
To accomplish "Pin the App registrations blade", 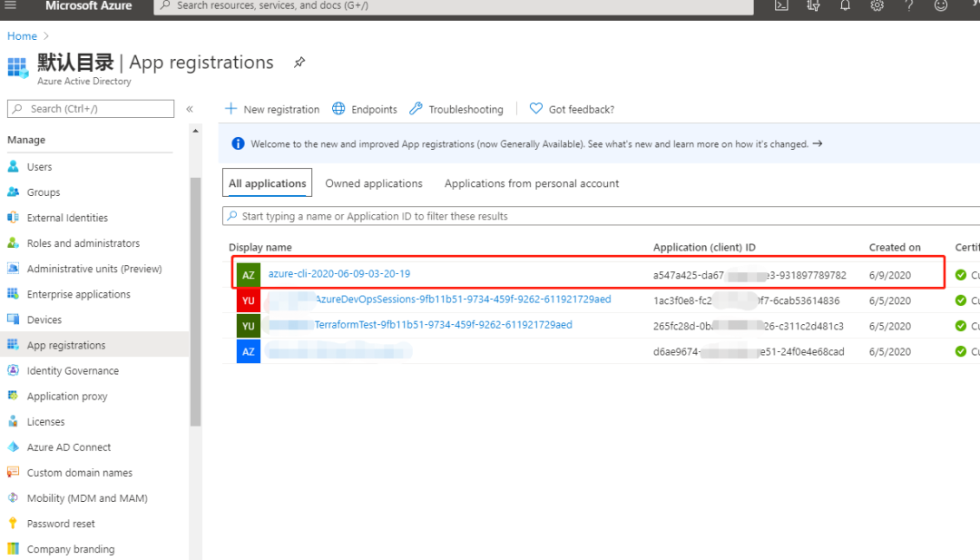I will [x=299, y=62].
